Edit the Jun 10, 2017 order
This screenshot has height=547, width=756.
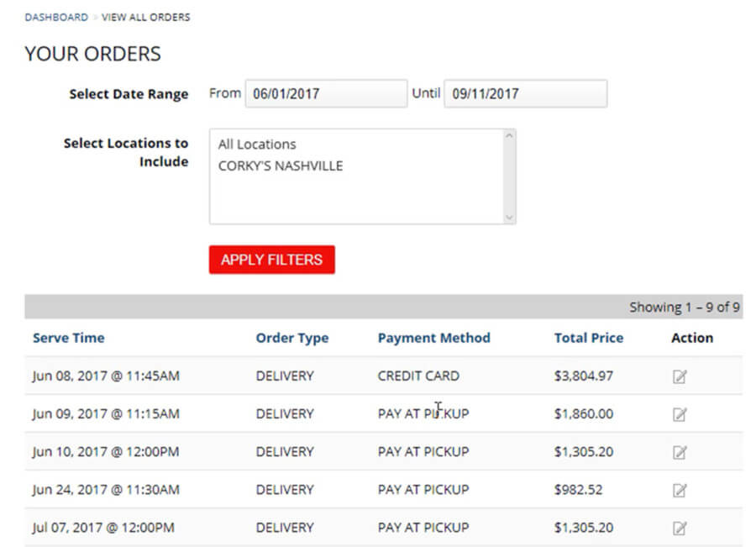(x=680, y=452)
